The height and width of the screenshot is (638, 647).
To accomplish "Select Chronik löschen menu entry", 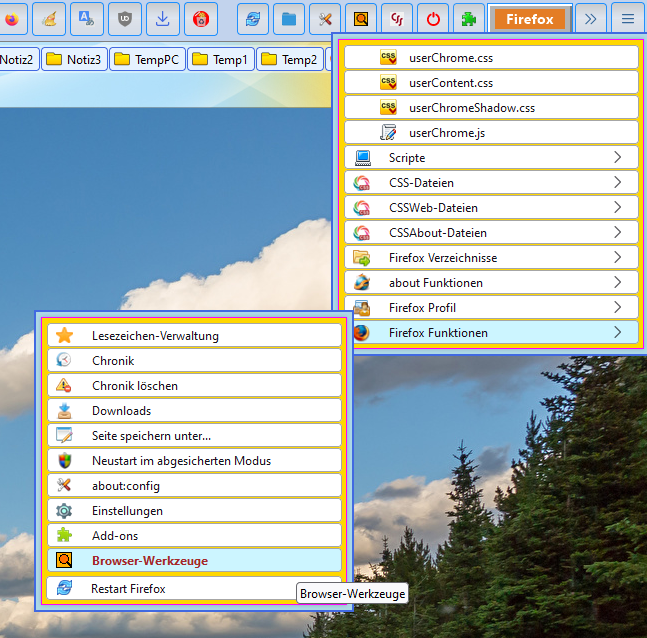I will [x=194, y=386].
